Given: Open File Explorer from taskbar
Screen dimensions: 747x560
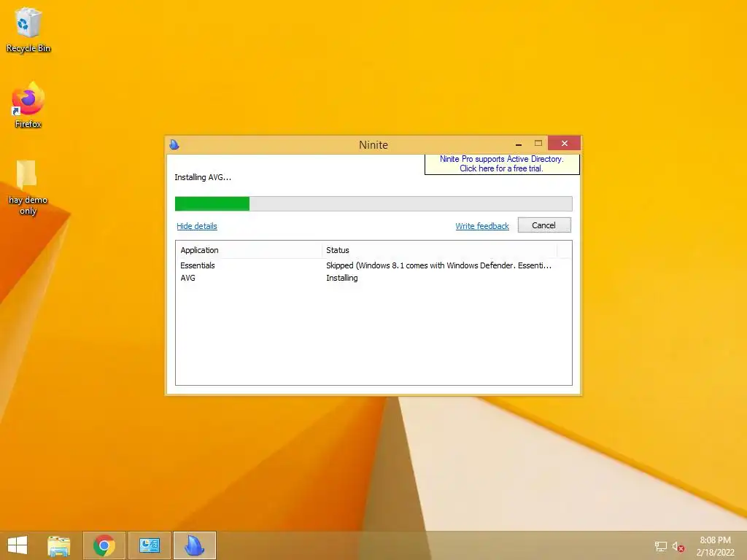Looking at the screenshot, I should coord(58,545).
